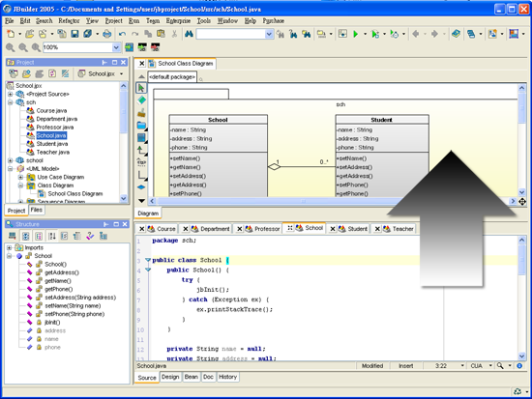The height and width of the screenshot is (399, 532).
Task: Click the source editor vertical scrollbar down arrow
Action: pyautogui.click(x=521, y=356)
